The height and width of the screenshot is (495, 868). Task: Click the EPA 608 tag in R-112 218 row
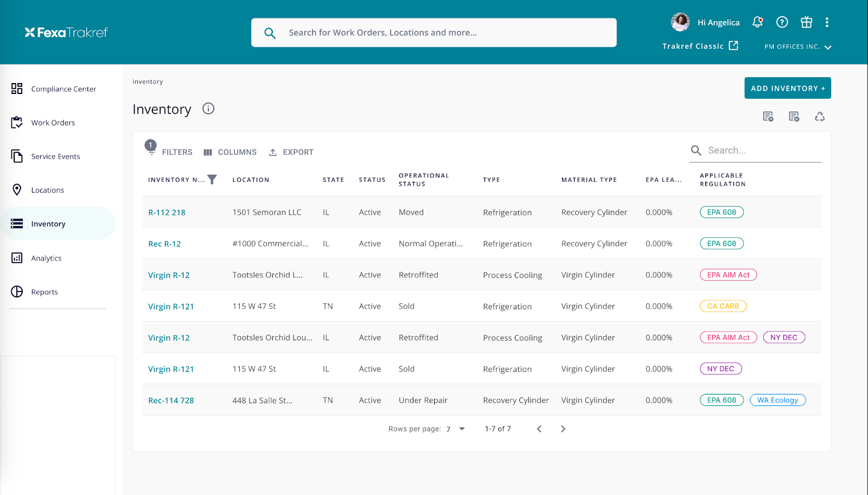point(722,212)
